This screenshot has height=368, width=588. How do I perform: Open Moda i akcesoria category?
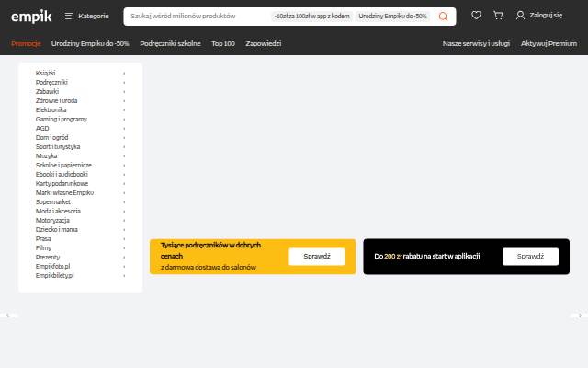coord(58,211)
